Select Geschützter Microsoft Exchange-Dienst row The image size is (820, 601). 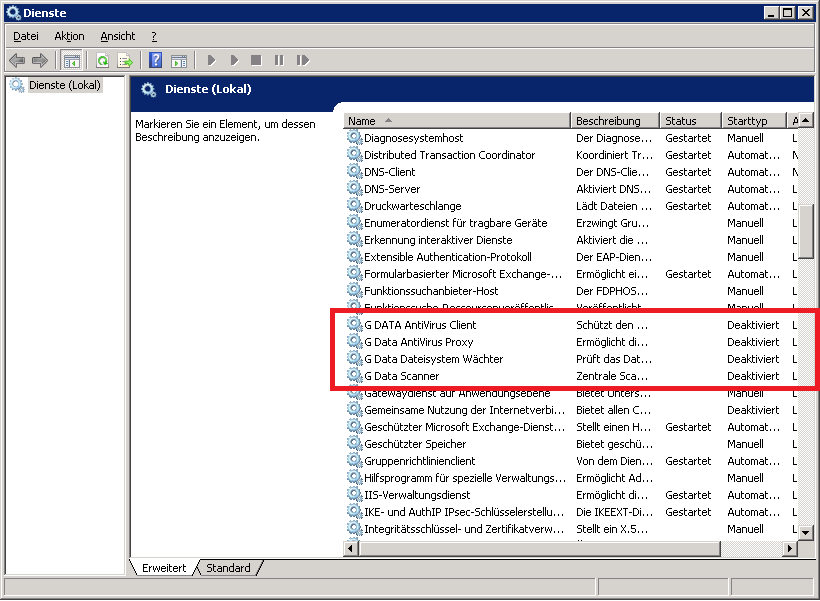tap(571, 427)
